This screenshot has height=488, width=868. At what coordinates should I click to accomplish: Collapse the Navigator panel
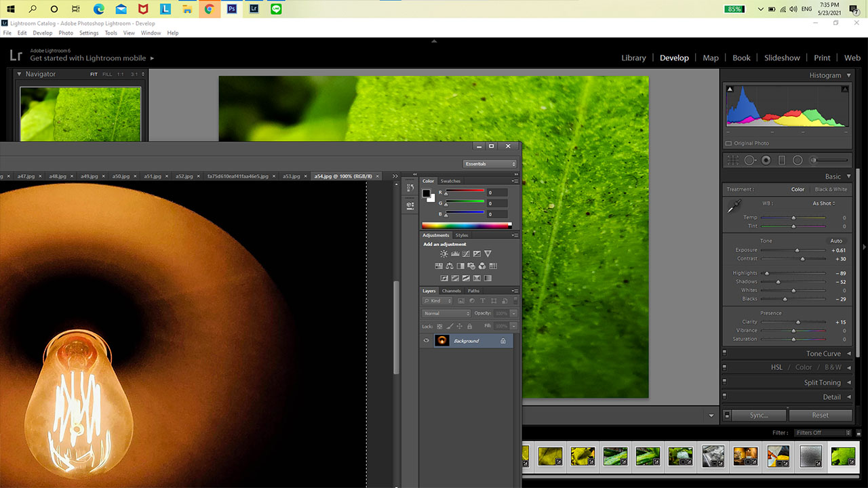click(20, 74)
